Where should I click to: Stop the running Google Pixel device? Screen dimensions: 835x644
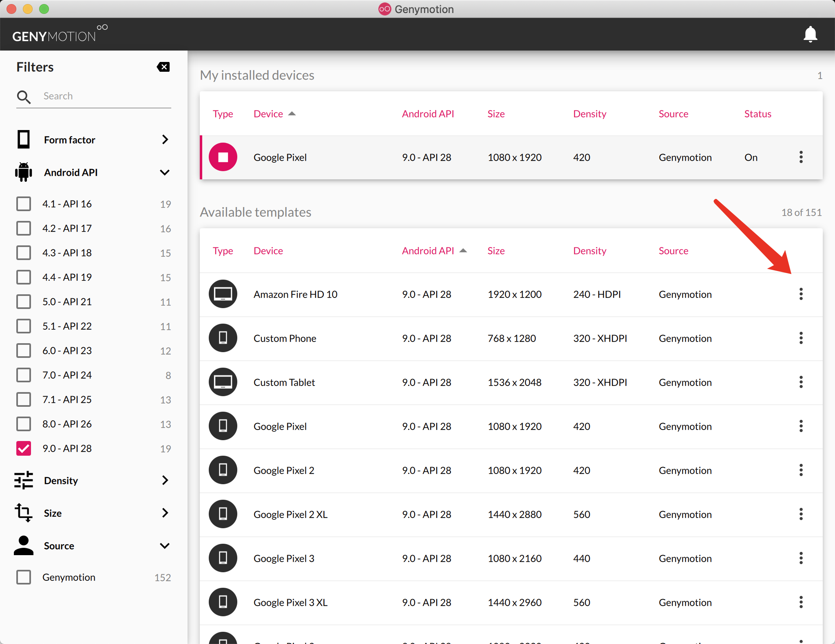click(x=223, y=157)
